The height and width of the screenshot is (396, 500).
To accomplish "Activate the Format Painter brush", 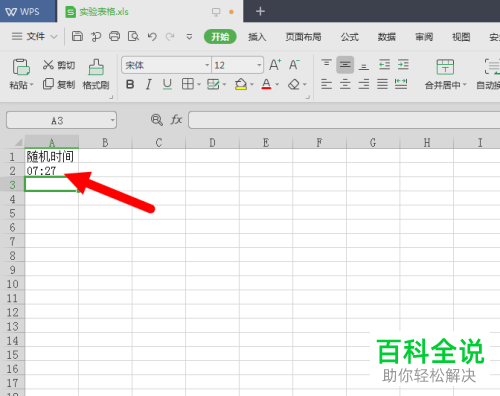I will (x=96, y=67).
